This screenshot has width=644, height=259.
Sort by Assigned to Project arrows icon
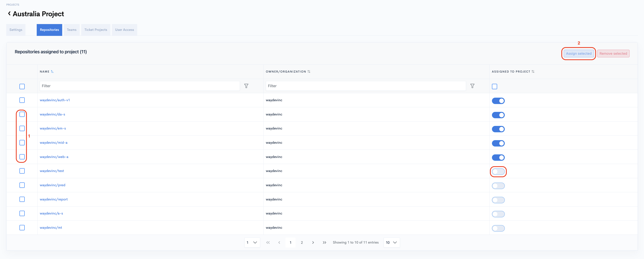[533, 71]
